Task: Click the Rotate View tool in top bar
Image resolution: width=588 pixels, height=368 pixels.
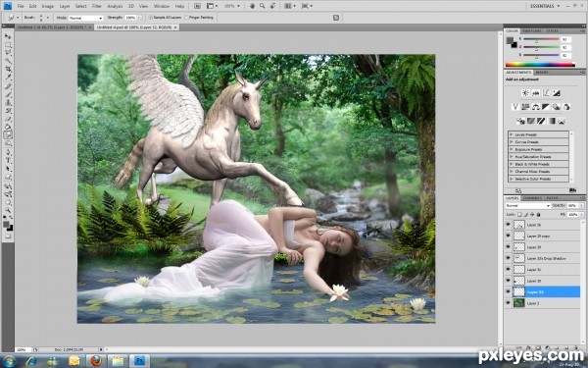Action: [x=272, y=6]
